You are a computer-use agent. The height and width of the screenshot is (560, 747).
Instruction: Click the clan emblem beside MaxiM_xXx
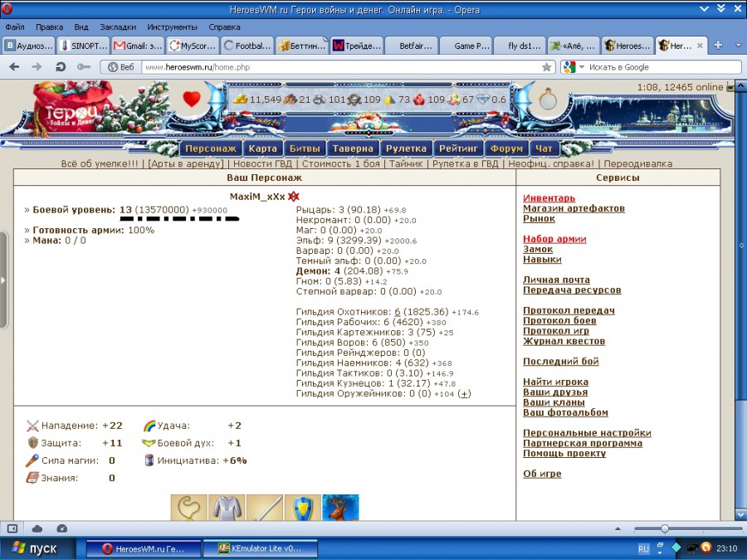click(x=294, y=196)
